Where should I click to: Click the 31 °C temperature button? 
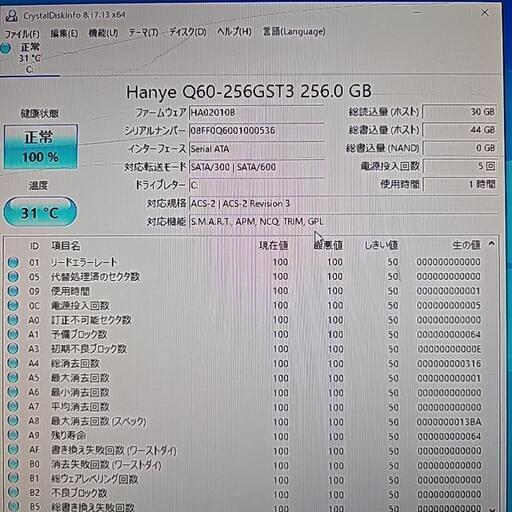[40, 212]
